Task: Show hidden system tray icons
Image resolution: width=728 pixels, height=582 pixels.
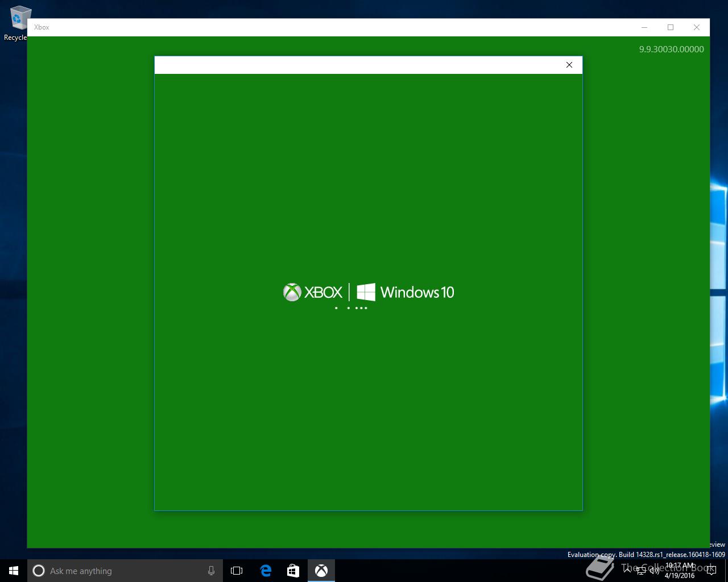Action: 627,571
